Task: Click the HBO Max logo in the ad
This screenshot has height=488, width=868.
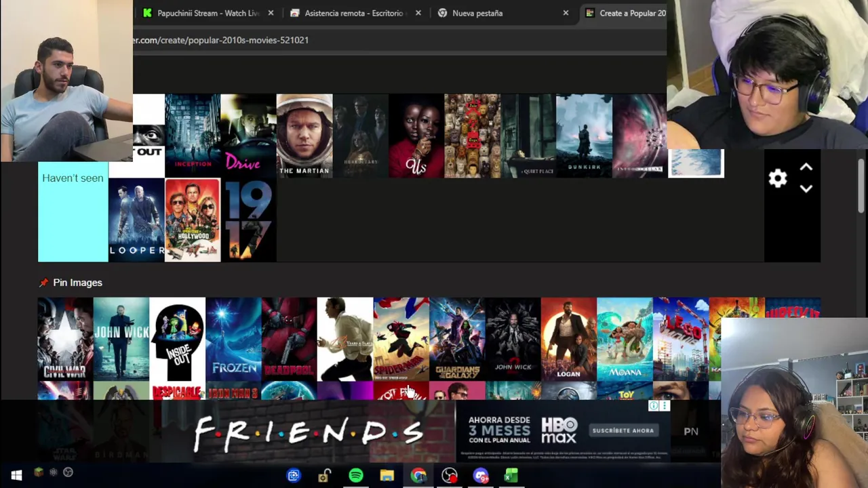Action: (x=559, y=430)
